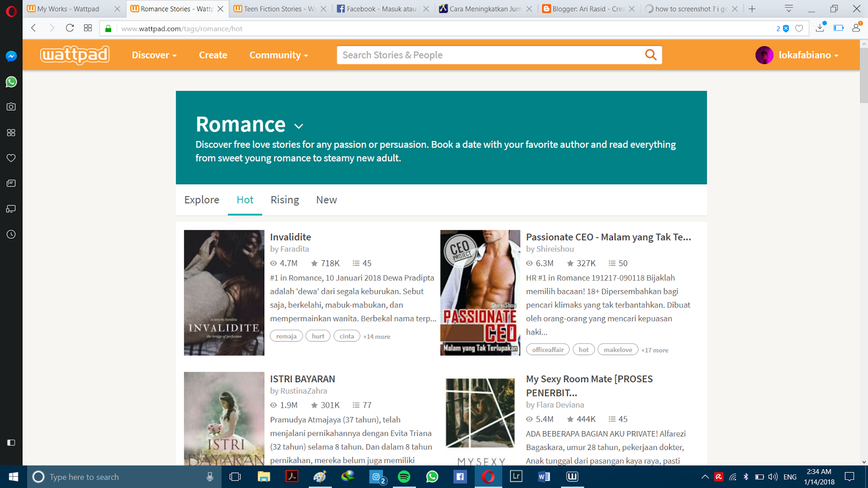Open battery saver icon
This screenshot has height=488, width=868.
click(x=839, y=28)
